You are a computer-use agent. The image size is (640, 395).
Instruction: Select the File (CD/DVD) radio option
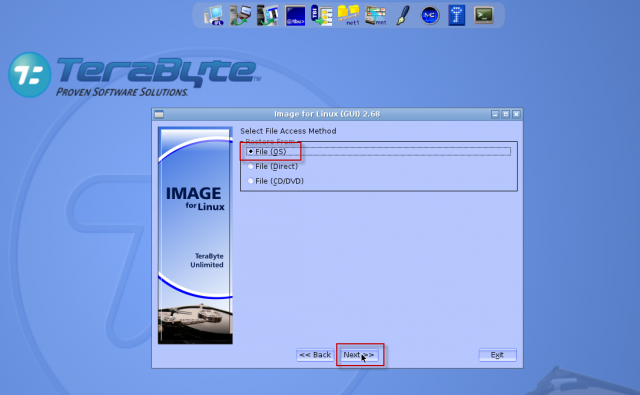(276, 181)
